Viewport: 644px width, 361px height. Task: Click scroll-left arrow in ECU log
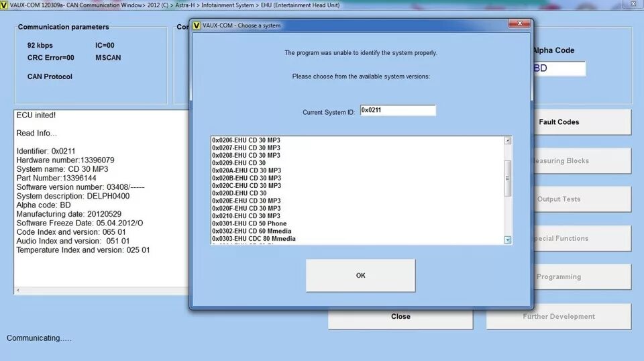(17, 291)
